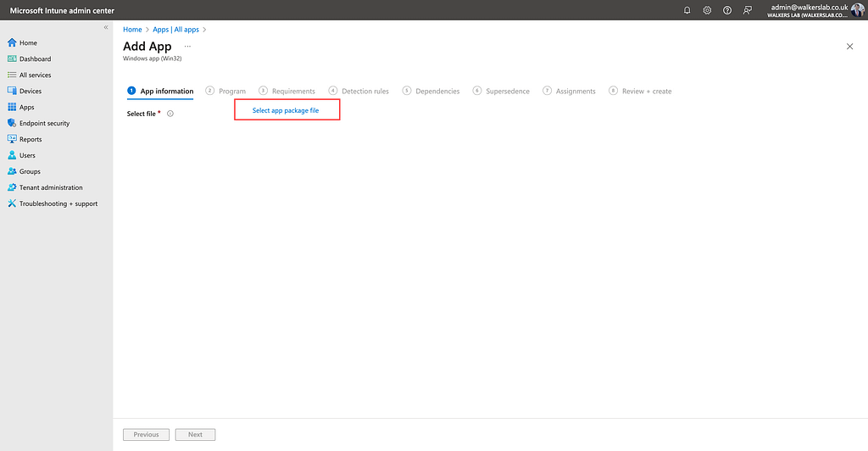Open the notifications bell icon

click(687, 10)
